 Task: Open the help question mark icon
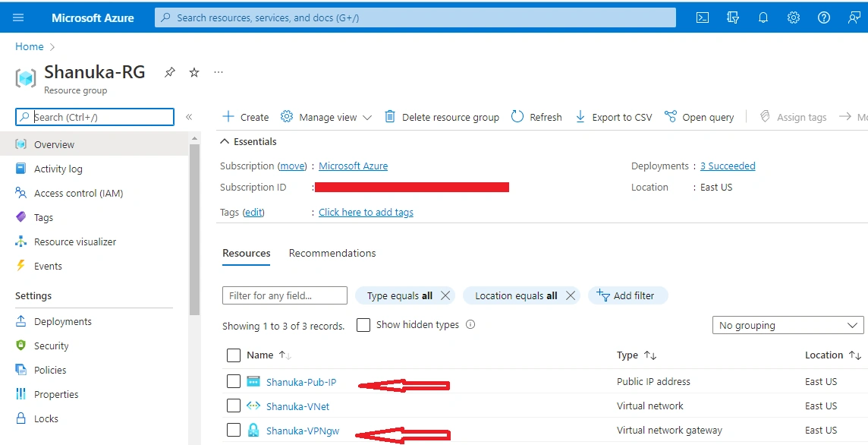coord(824,17)
